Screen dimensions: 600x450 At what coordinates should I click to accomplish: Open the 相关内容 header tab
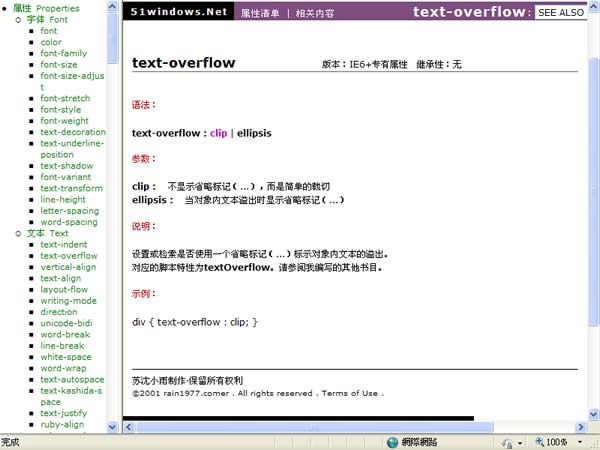pyautogui.click(x=315, y=13)
